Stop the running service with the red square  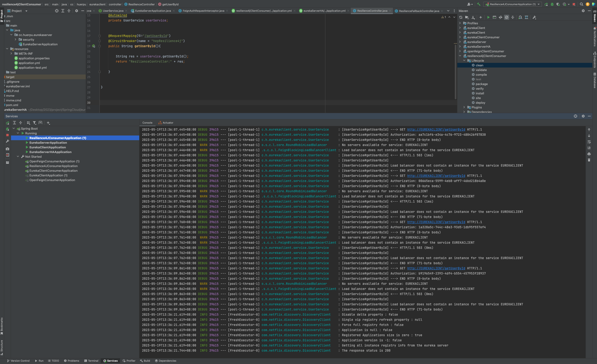point(7,135)
